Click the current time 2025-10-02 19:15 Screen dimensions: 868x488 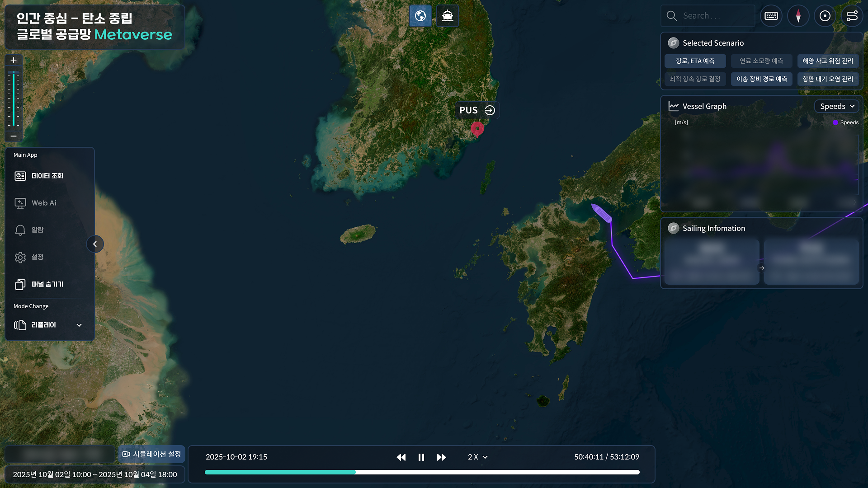click(x=236, y=457)
